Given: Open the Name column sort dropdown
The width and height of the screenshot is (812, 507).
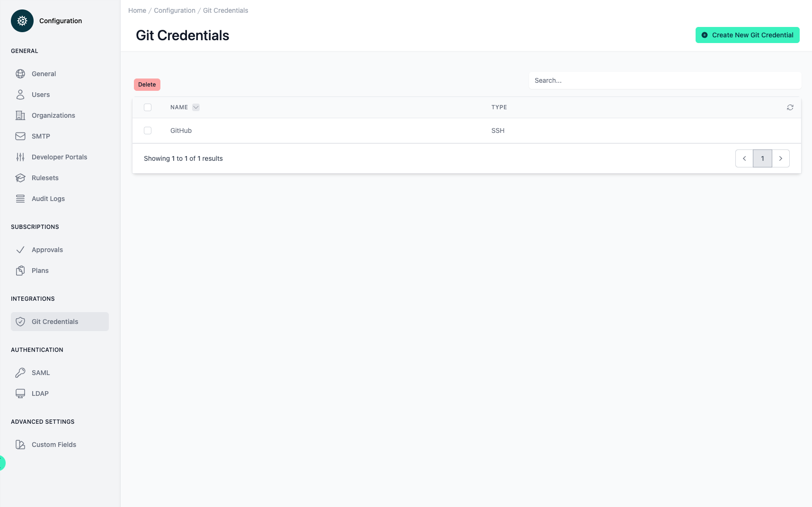Looking at the screenshot, I should (196, 107).
